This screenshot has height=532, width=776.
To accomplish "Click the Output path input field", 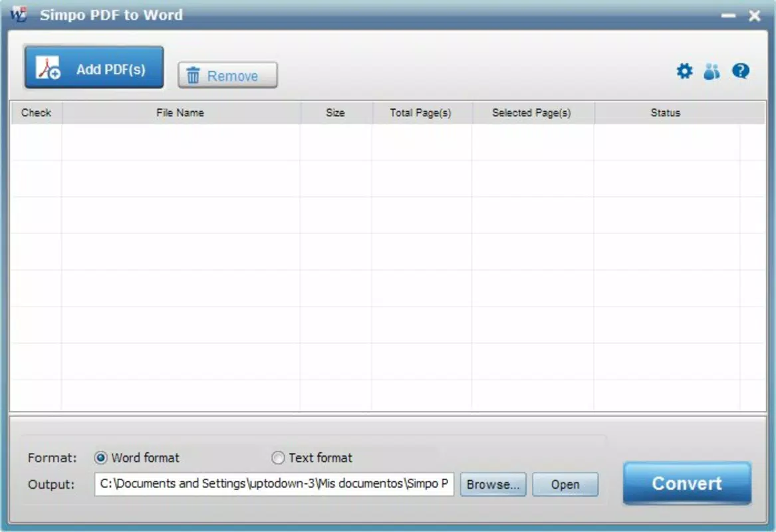I will pyautogui.click(x=274, y=484).
